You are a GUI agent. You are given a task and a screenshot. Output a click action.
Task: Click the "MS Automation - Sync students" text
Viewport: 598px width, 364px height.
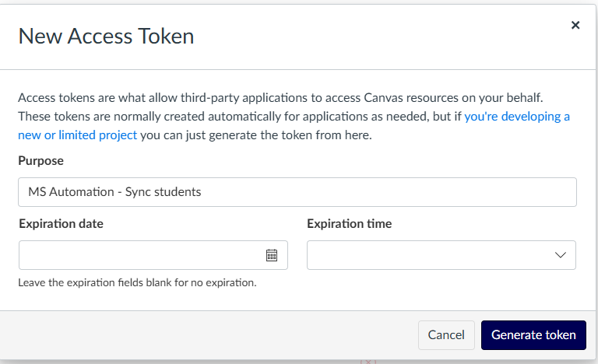(114, 191)
